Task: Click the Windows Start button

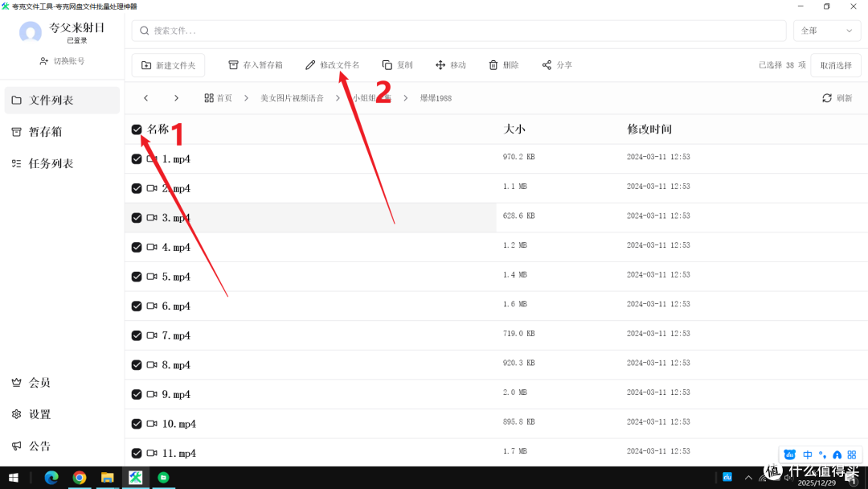Action: (14, 478)
